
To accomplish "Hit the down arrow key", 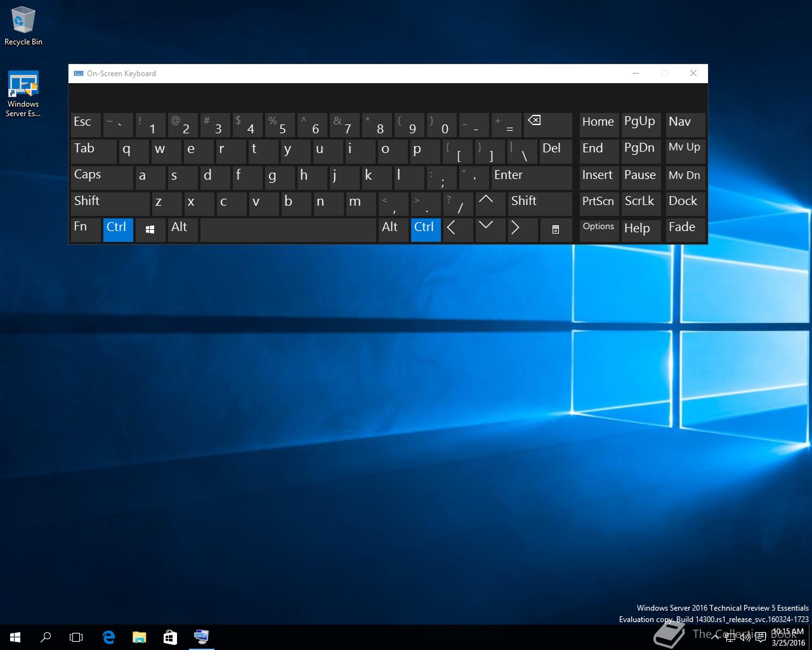I will [490, 230].
